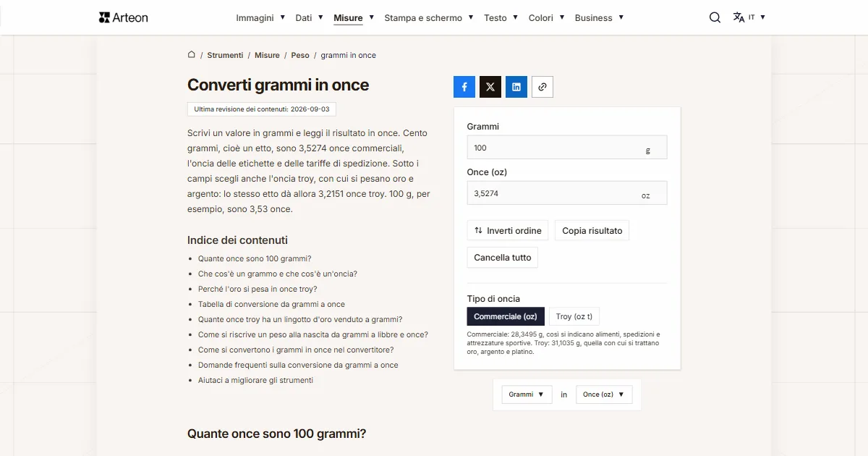The image size is (868, 456).
Task: Open the Arteon logo homepage
Action: [x=124, y=17]
